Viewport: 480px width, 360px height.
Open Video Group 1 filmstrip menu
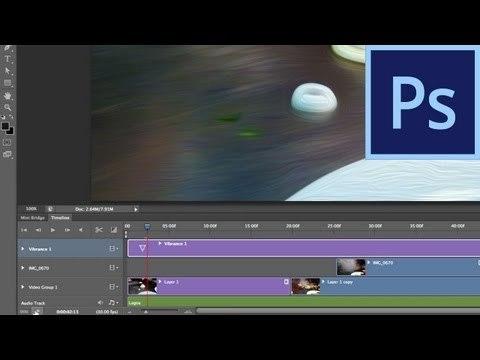coord(114,287)
